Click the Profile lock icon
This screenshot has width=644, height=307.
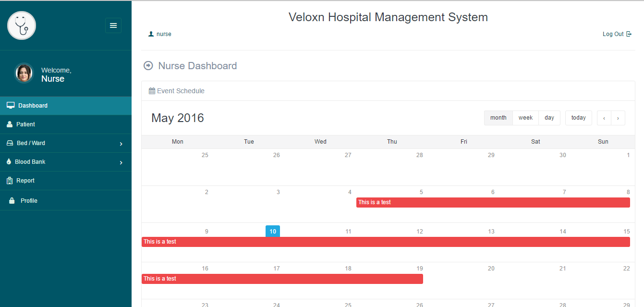pyautogui.click(x=12, y=201)
